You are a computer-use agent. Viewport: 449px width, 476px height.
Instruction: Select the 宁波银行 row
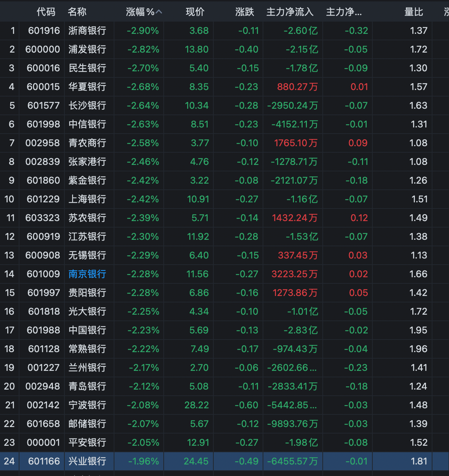pos(86,405)
